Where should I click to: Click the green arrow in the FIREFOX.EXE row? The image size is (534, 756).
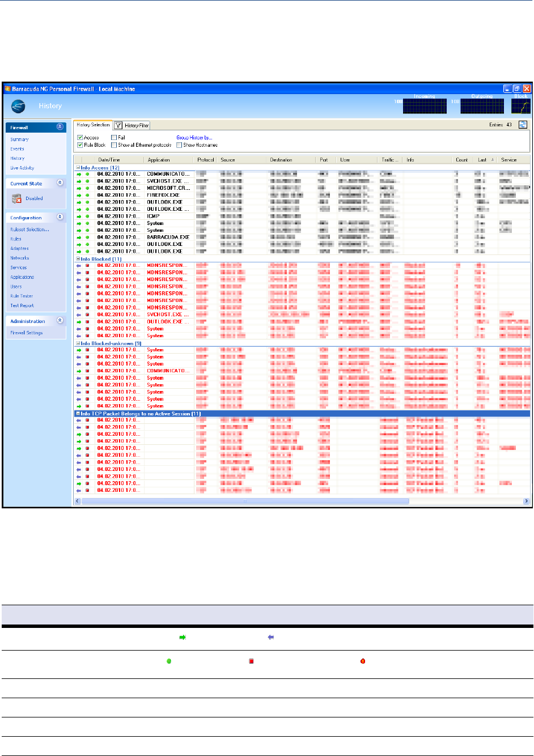tap(79, 195)
